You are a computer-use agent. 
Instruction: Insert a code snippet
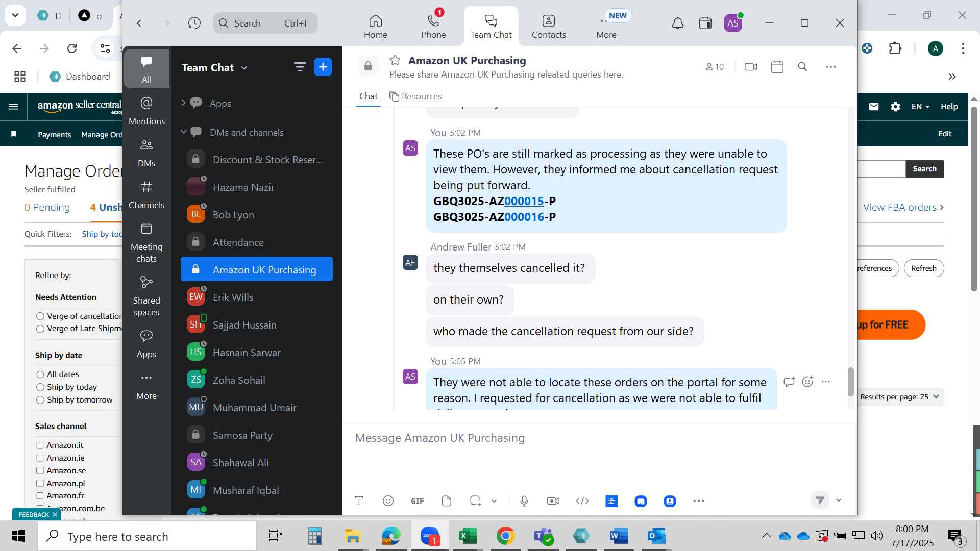582,501
